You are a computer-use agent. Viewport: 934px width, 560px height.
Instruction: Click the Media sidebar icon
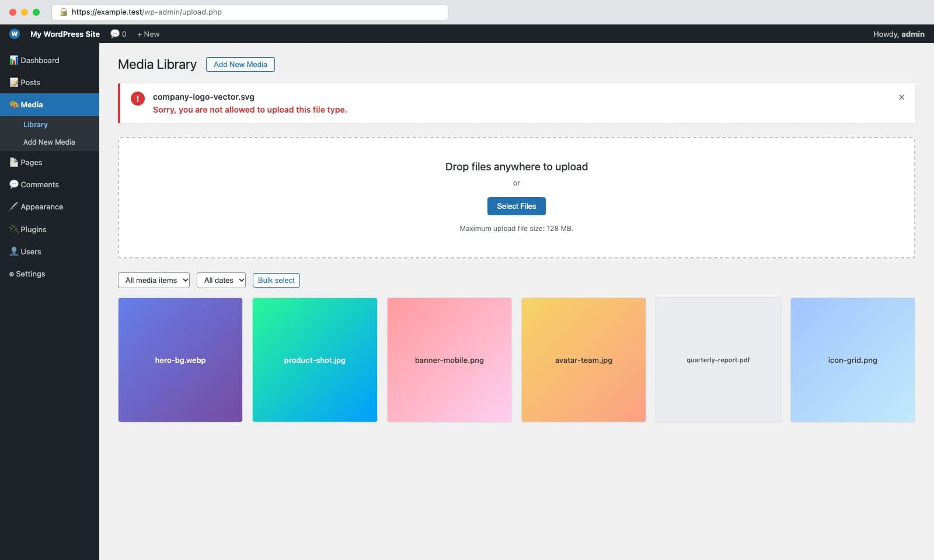point(13,104)
